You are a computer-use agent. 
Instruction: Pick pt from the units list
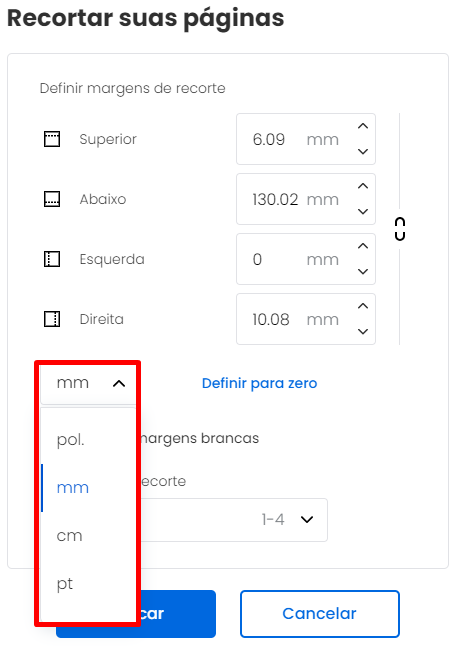(88, 583)
